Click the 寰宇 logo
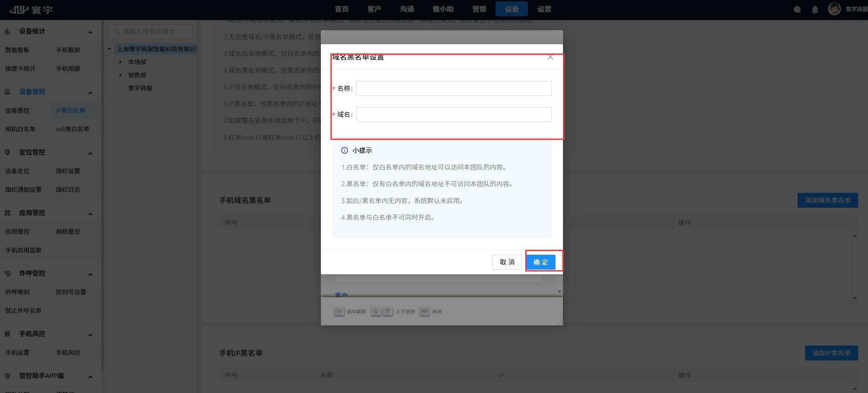Viewport: 868px width, 393px height. click(x=31, y=10)
